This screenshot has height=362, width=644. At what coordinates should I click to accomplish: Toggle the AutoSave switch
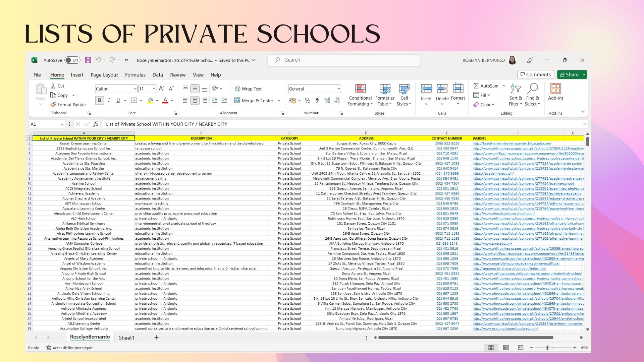coord(72,60)
